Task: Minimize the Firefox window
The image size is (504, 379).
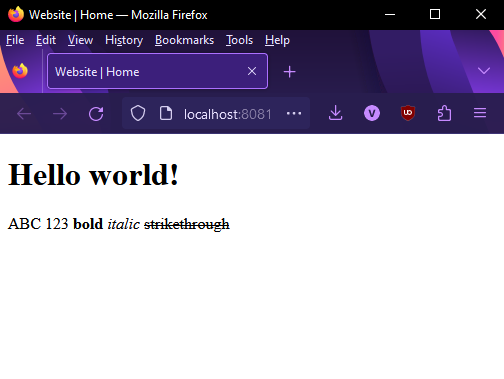Action: tap(390, 14)
